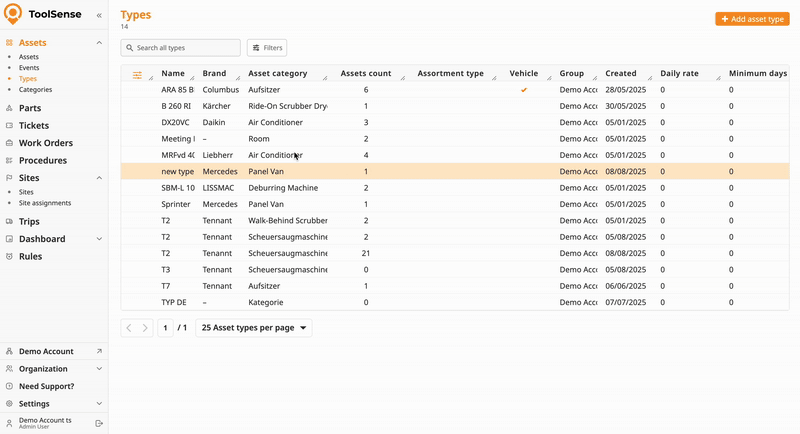This screenshot has width=800, height=434.
Task: Click the Need Support question mark icon
Action: (x=9, y=386)
